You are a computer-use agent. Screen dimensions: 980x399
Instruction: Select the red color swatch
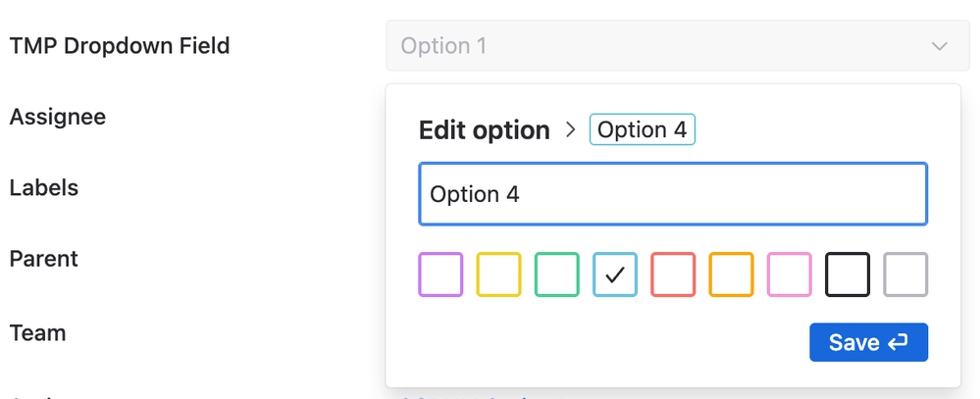coord(673,274)
